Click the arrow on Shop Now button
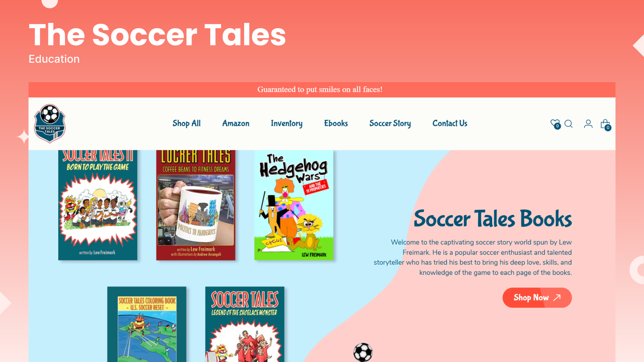This screenshot has height=362, width=644. pyautogui.click(x=557, y=297)
